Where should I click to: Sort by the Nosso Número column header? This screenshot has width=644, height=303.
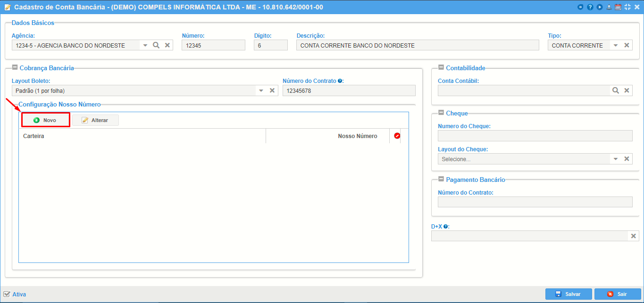click(327, 136)
